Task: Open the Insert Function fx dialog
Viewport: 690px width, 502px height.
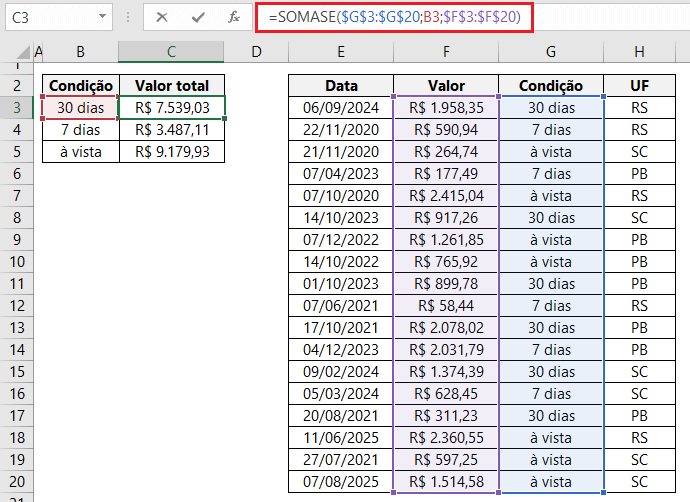Action: pos(234,17)
